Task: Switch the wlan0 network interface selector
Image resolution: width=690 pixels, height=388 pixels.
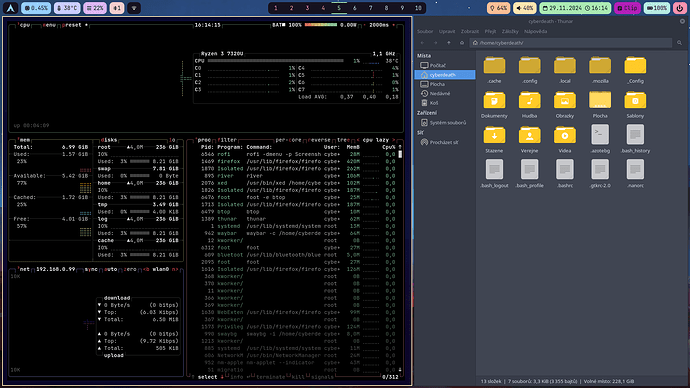Action: click(x=161, y=269)
